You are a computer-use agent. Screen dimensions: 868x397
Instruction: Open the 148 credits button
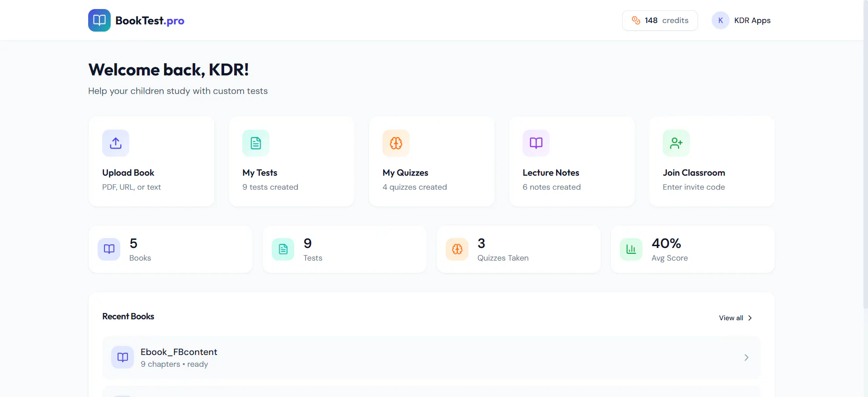tap(660, 20)
